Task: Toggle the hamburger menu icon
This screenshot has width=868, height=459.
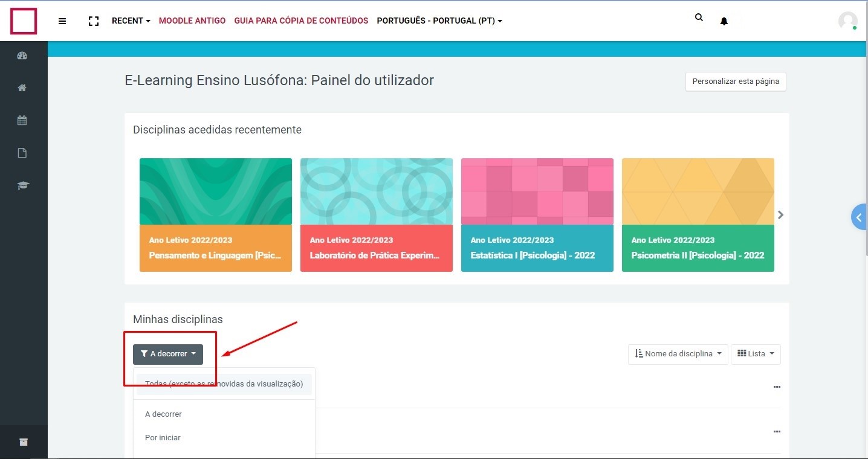Action: [62, 21]
